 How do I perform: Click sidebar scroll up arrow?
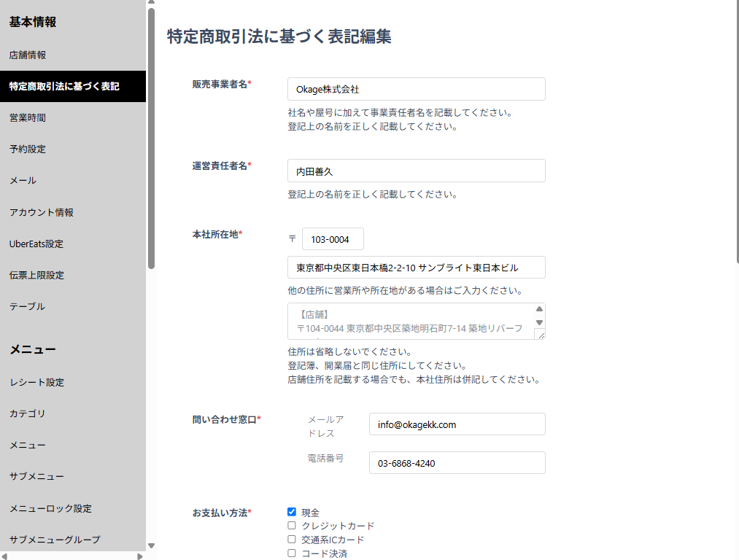(151, 4)
